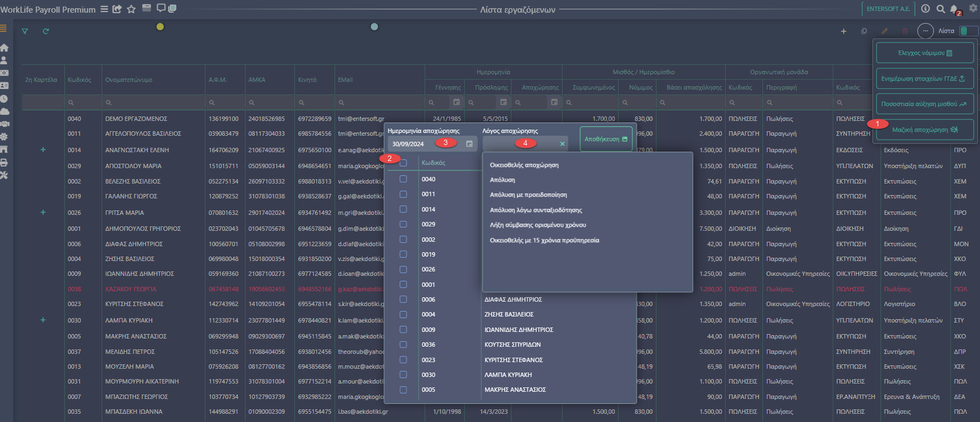Tick the select-all checkbox in Κωδικός header
This screenshot has width=980, height=422.
[x=403, y=163]
